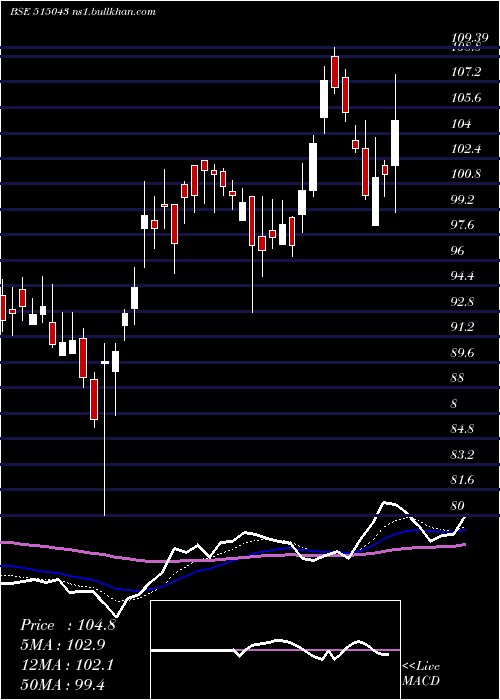Click the 96 price axis label
Image resolution: width=500 pixels, height=700 pixels.
click(x=458, y=251)
